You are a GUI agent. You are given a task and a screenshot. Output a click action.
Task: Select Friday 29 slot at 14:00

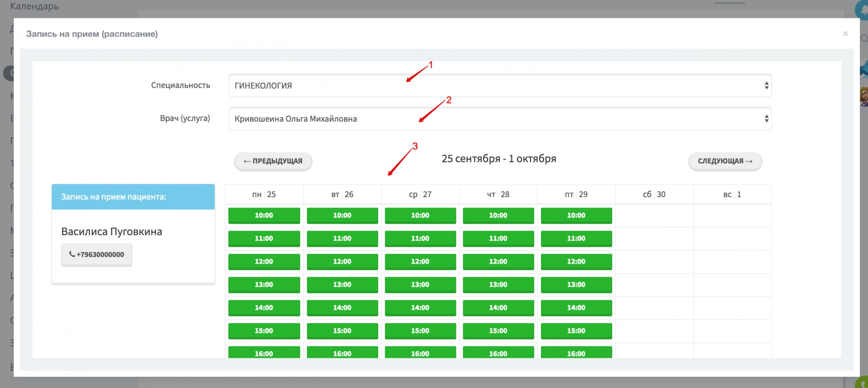(x=576, y=308)
